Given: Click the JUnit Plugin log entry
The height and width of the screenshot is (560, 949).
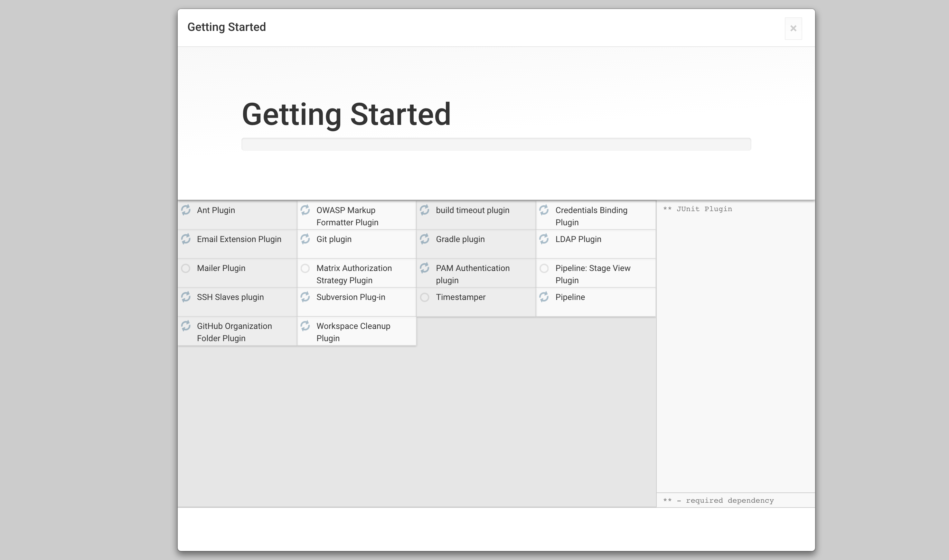Looking at the screenshot, I should click(x=697, y=209).
